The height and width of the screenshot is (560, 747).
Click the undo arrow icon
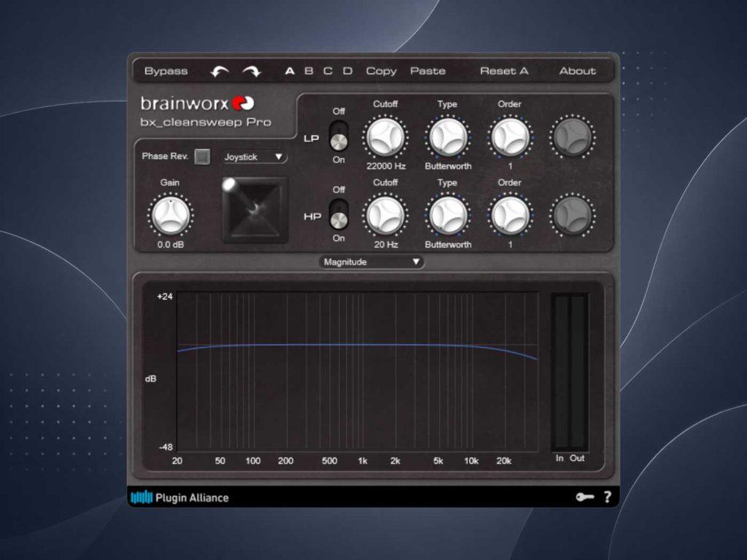point(220,71)
